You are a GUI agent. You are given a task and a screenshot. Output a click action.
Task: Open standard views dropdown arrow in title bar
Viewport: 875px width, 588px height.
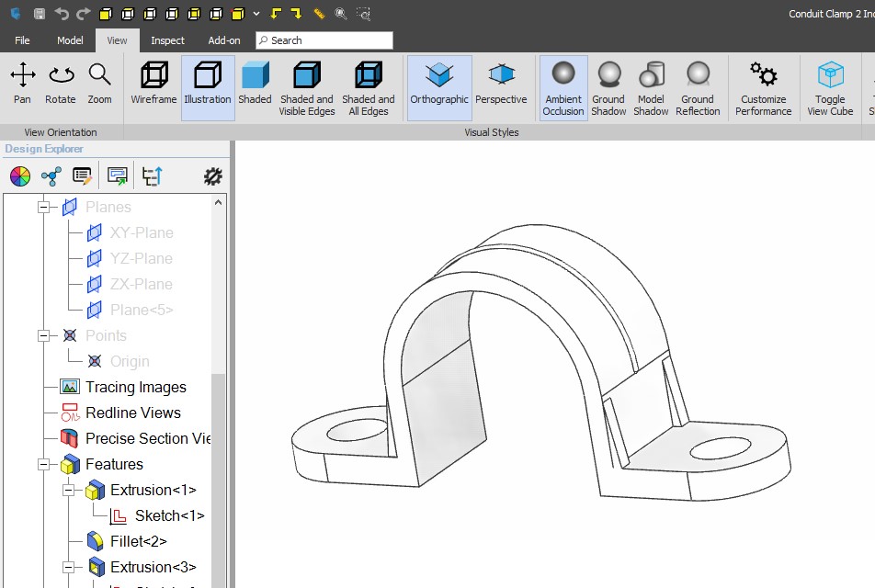[x=256, y=14]
